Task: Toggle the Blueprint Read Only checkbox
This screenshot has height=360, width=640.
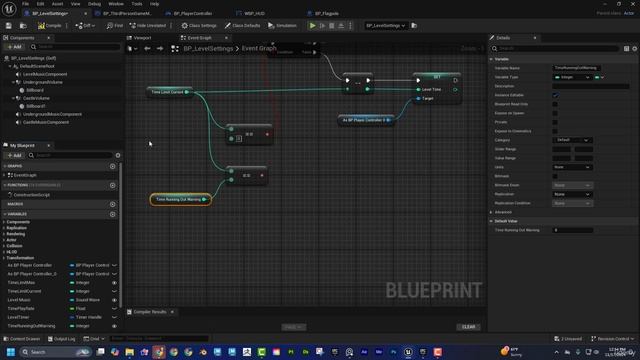Action: [x=555, y=104]
